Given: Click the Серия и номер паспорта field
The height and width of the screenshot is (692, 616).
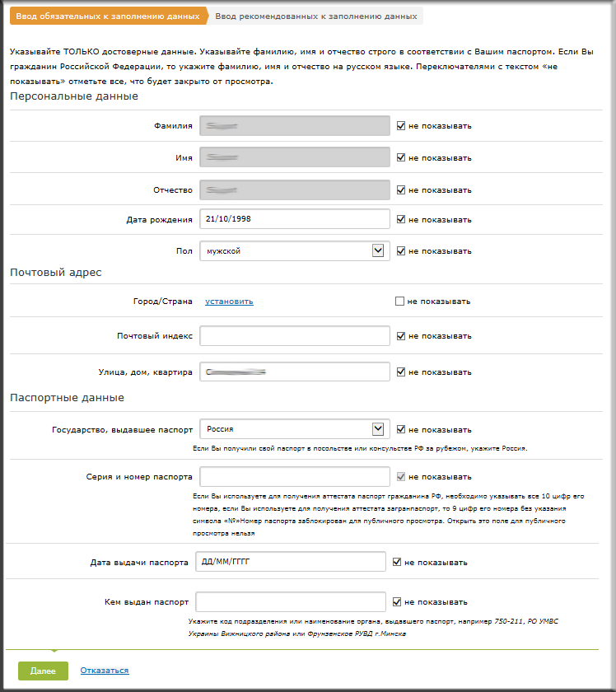Looking at the screenshot, I should [x=294, y=477].
